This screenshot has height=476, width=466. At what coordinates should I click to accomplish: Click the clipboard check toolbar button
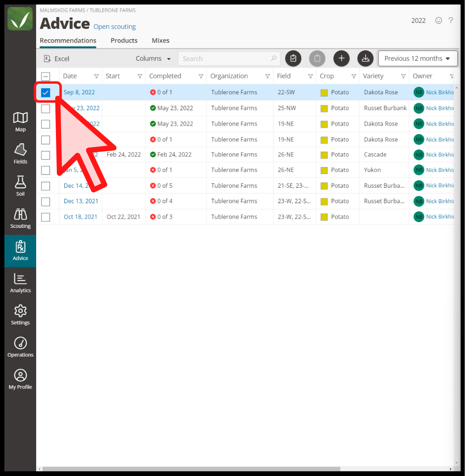tap(293, 58)
